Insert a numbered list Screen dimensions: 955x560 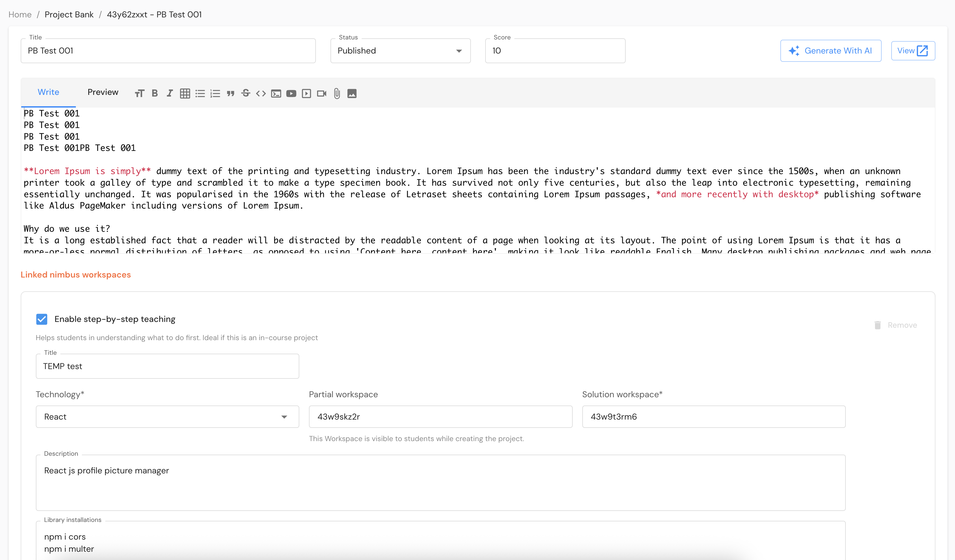pyautogui.click(x=215, y=94)
